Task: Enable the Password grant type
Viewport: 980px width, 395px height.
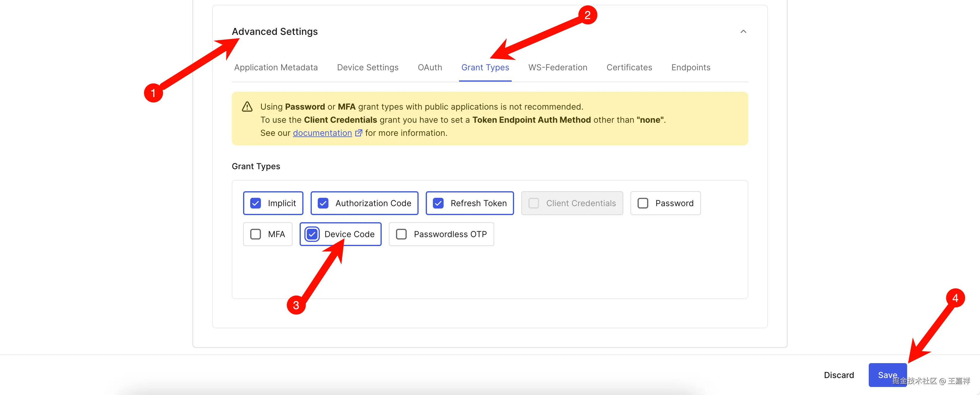Action: (x=643, y=203)
